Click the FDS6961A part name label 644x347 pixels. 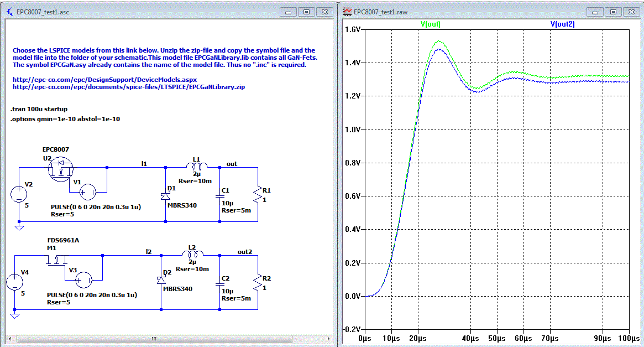click(63, 241)
